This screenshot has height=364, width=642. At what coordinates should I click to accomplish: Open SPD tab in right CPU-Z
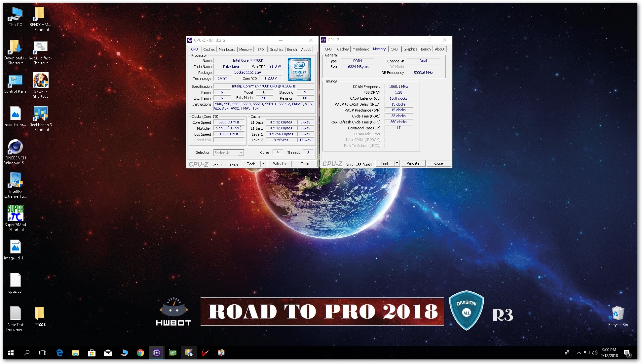(x=395, y=49)
